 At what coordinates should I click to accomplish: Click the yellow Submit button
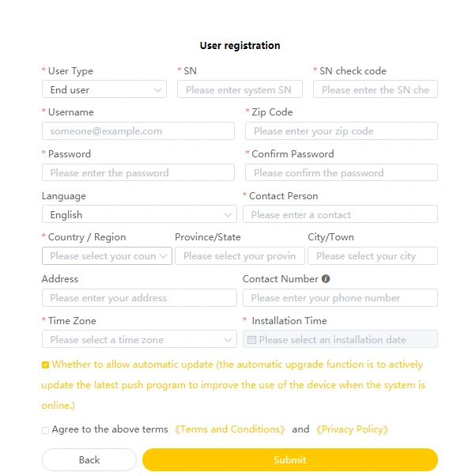[290, 459]
